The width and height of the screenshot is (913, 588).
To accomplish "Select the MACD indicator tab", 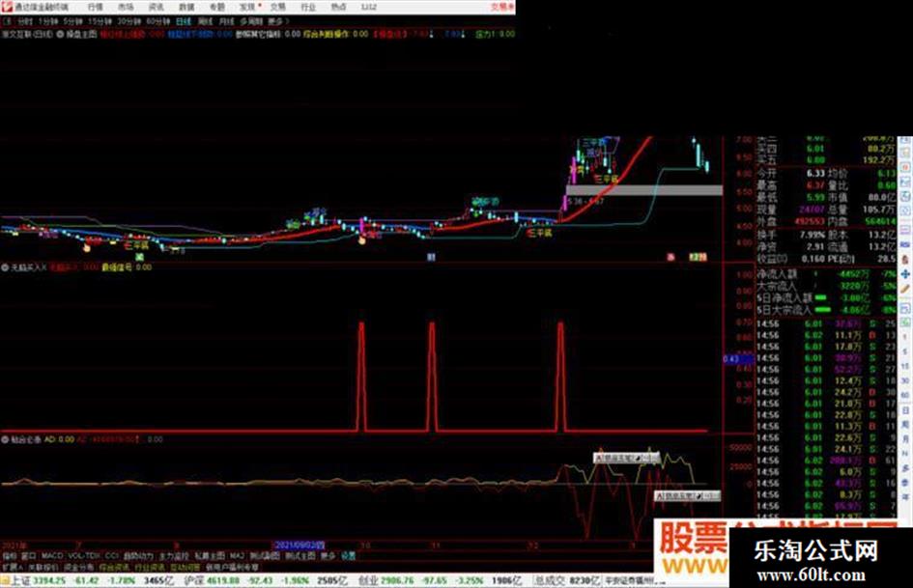I will [52, 556].
